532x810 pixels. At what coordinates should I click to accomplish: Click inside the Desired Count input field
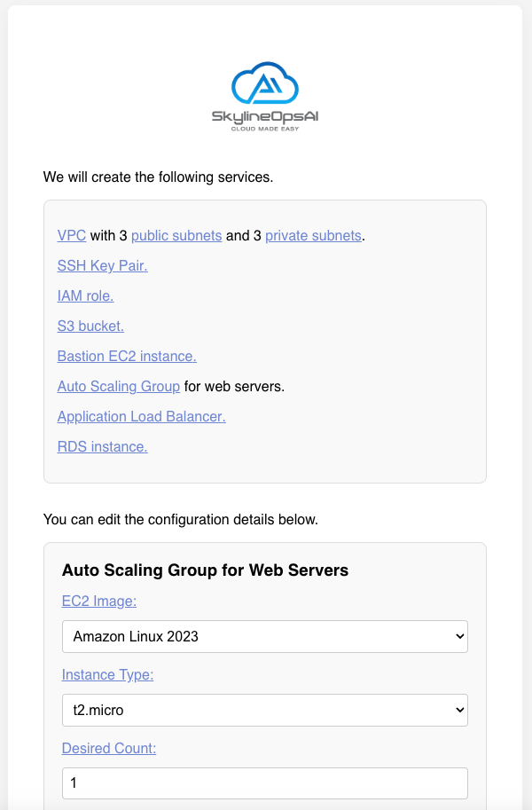[264, 782]
